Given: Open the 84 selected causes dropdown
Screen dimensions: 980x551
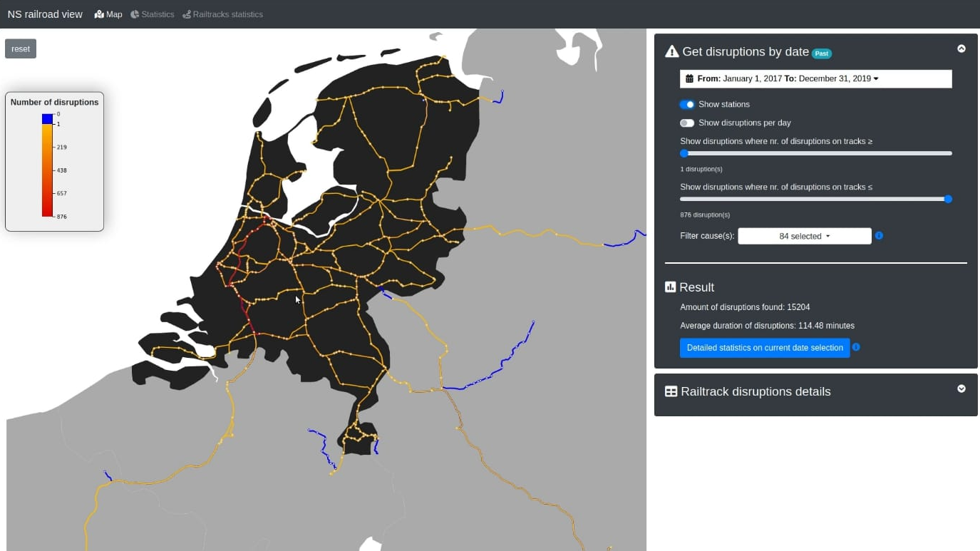Looking at the screenshot, I should 804,236.
